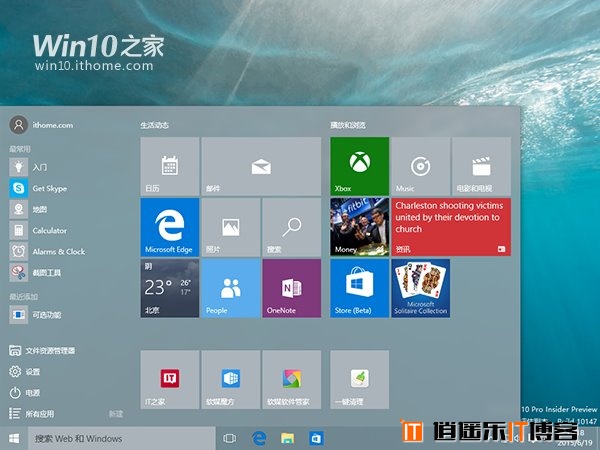Open the IT之家 tile
Image resolution: width=600 pixels, height=450 pixels.
point(170,380)
